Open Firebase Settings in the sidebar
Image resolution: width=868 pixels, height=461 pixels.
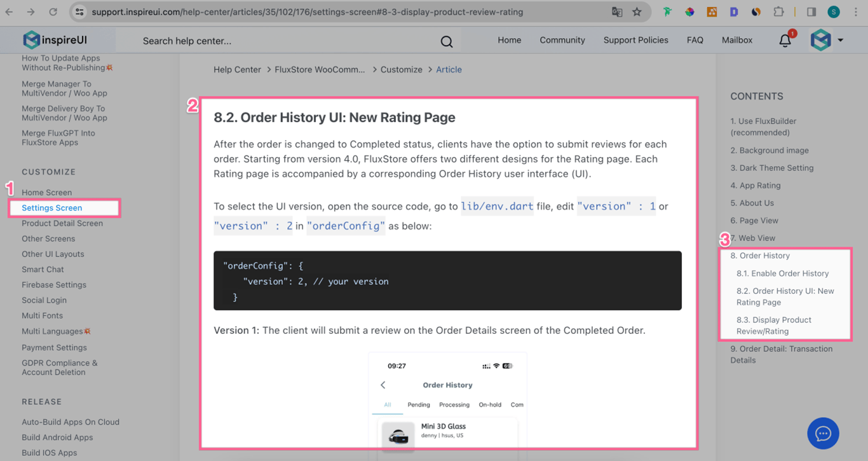54,285
